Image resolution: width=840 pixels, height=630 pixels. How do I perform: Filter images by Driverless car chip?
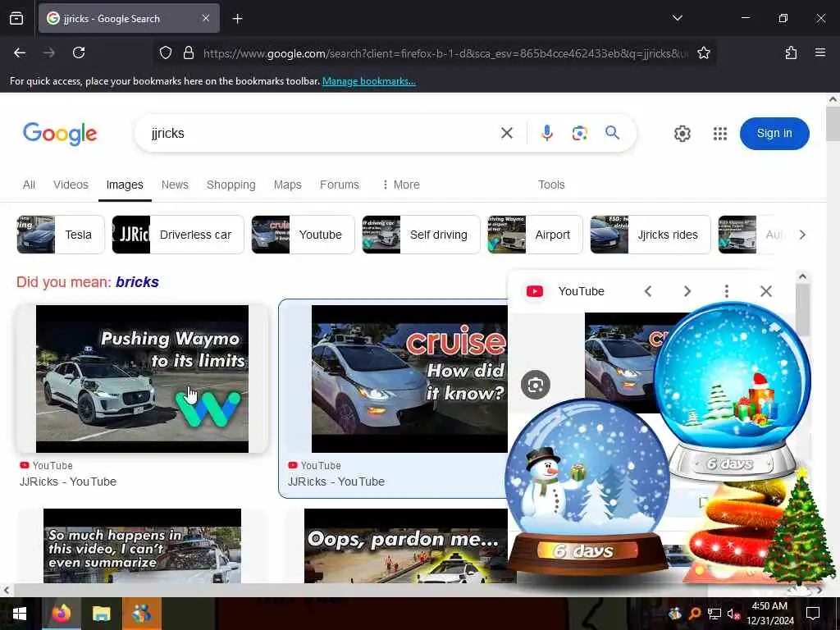tap(178, 235)
